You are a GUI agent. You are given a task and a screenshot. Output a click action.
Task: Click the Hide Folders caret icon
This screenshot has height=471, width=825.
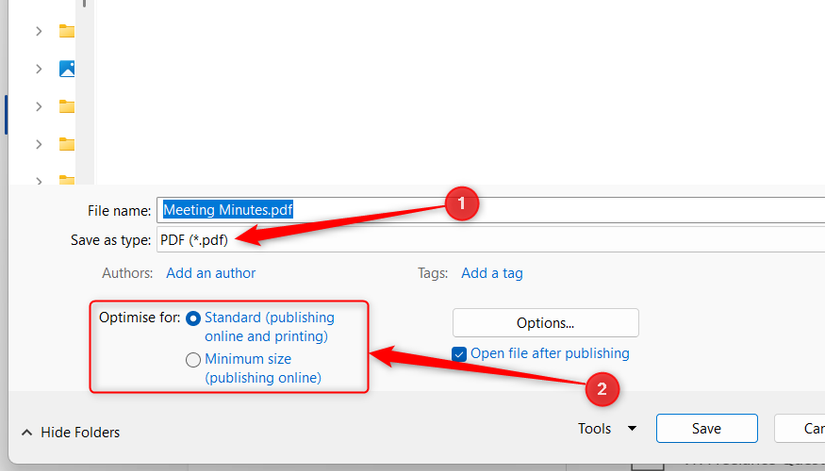pyautogui.click(x=27, y=433)
